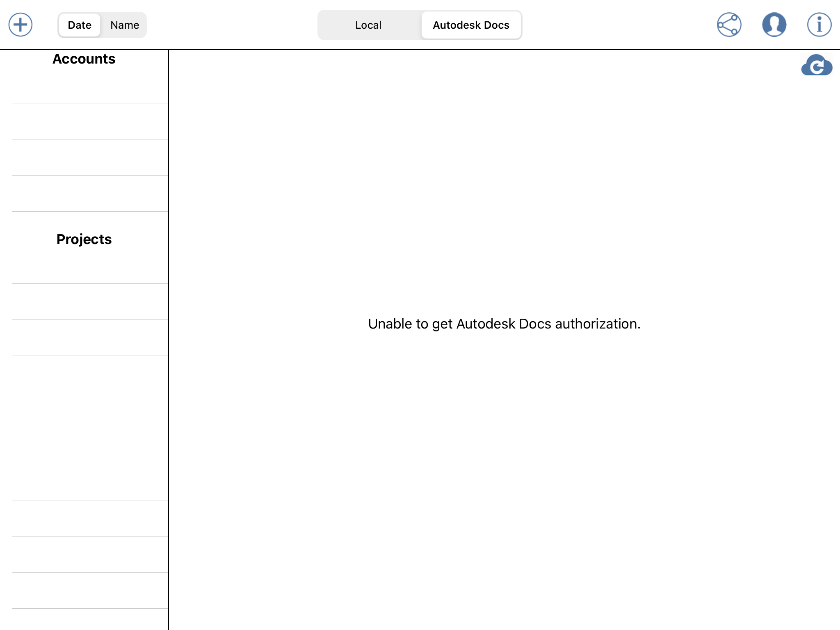Toggle sorting to Date
This screenshot has width=840, height=630.
pos(79,25)
